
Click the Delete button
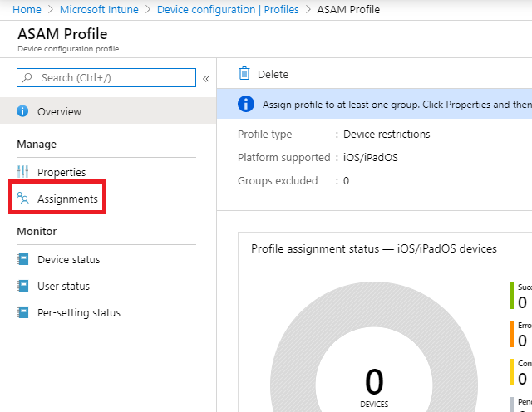tap(264, 74)
